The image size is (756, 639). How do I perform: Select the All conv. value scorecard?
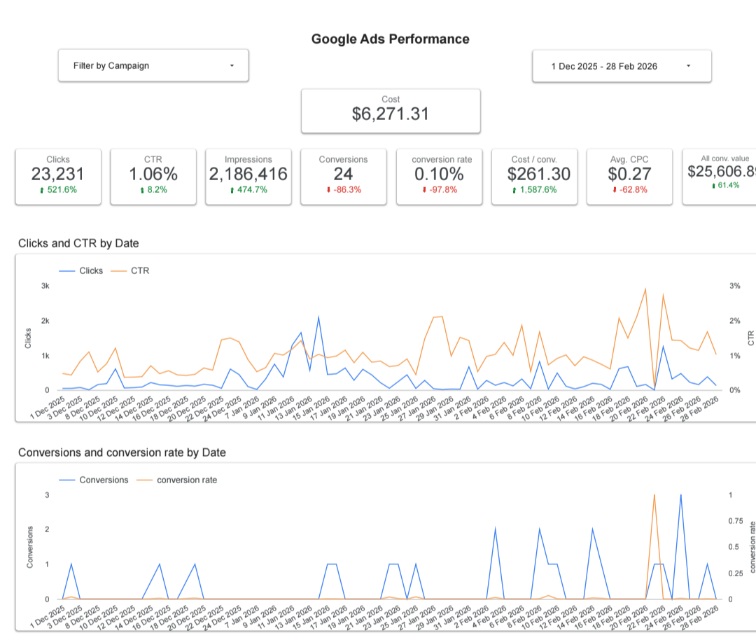(719, 177)
